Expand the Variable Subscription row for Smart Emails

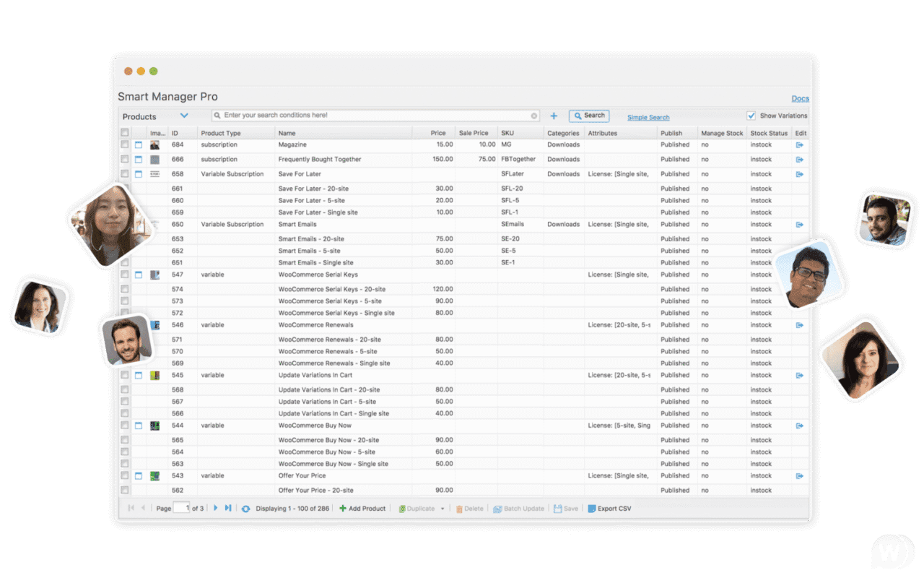tap(139, 224)
